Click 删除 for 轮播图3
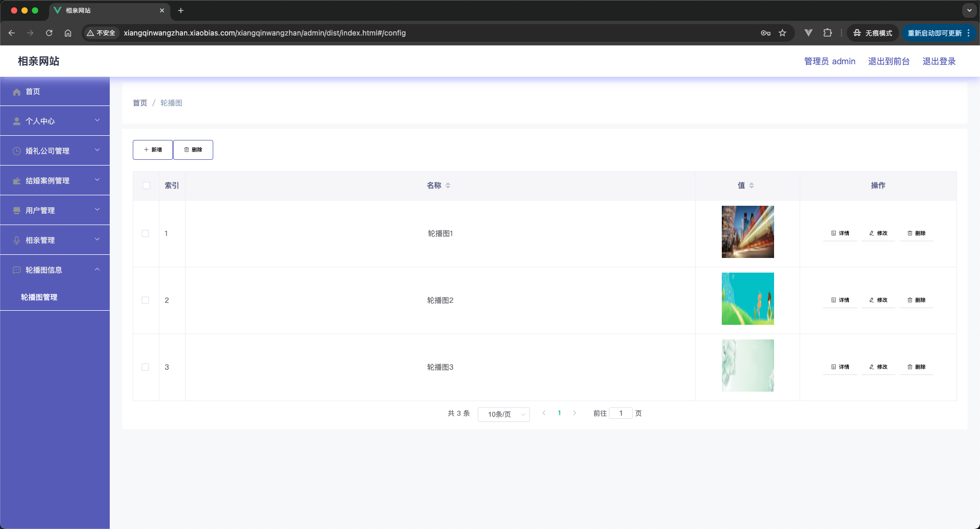The width and height of the screenshot is (980, 529). 916,367
